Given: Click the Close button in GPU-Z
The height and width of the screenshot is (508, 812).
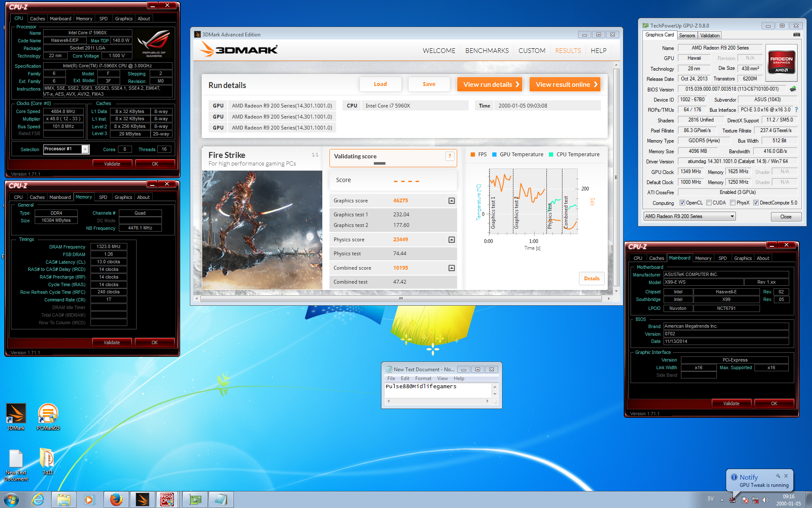Looking at the screenshot, I should click(x=786, y=217).
